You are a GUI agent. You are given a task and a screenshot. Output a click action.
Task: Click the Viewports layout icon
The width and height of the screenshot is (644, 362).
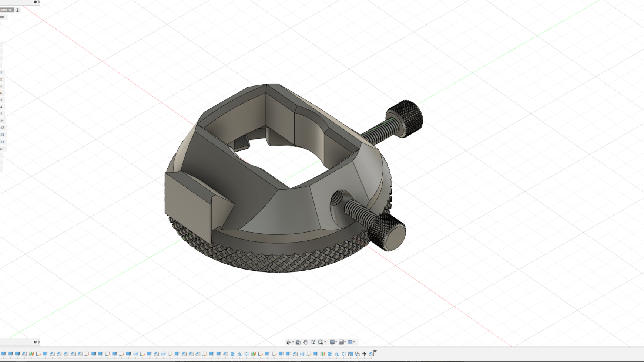[350, 342]
